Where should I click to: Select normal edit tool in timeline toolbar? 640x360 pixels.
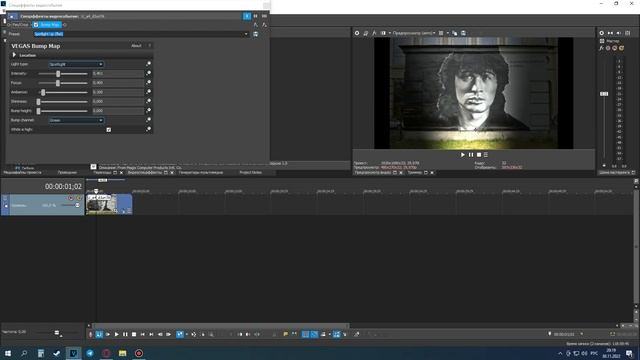coord(180,334)
